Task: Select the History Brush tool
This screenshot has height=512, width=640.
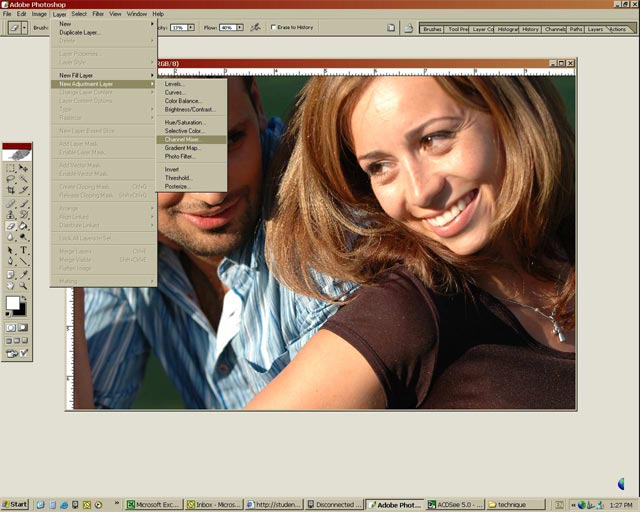Action: click(x=24, y=214)
